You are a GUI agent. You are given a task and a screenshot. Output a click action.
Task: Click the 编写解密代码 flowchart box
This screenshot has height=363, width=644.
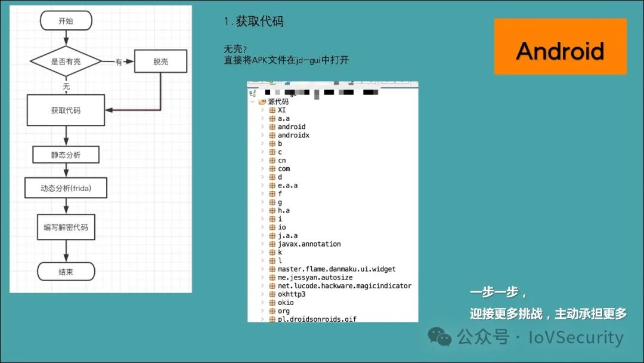pyautogui.click(x=66, y=227)
